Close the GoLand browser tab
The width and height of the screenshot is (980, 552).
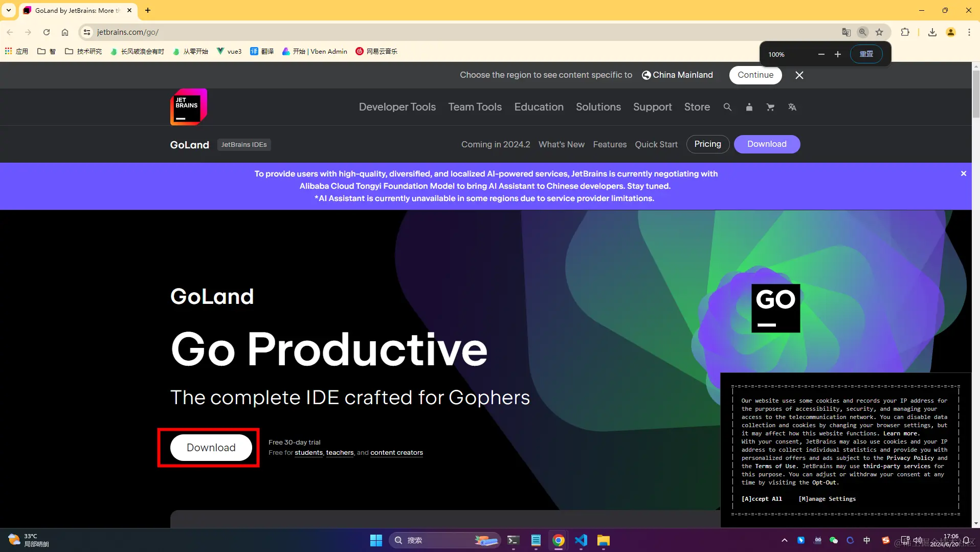129,10
